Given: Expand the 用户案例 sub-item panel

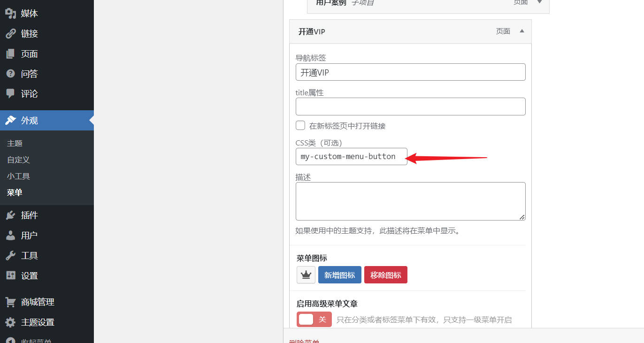Looking at the screenshot, I should (x=540, y=2).
